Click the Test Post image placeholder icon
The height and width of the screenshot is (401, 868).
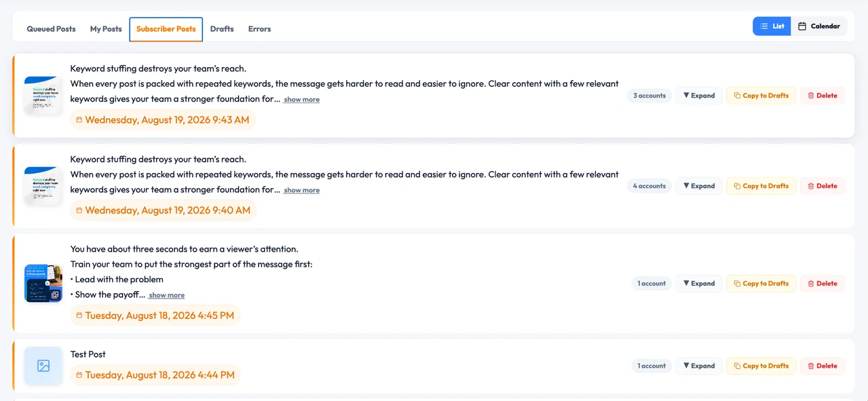43,366
